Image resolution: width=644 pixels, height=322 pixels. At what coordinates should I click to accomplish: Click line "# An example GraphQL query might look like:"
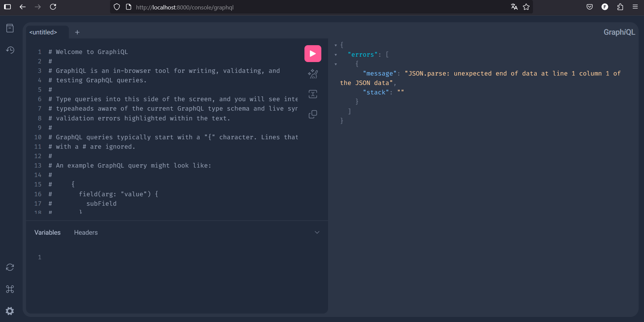pos(130,166)
